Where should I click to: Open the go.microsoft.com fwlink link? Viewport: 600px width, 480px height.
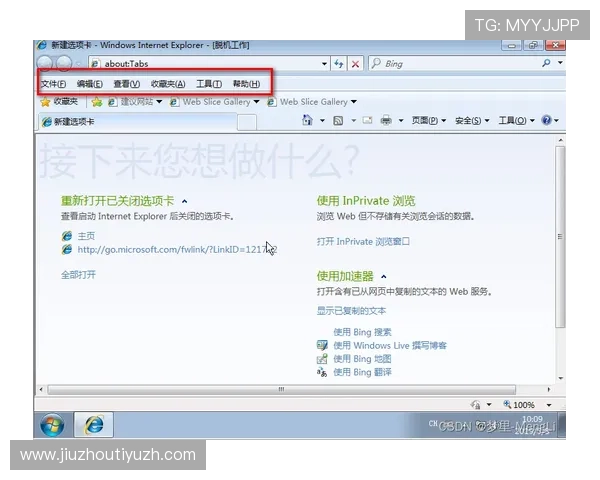tap(177, 250)
